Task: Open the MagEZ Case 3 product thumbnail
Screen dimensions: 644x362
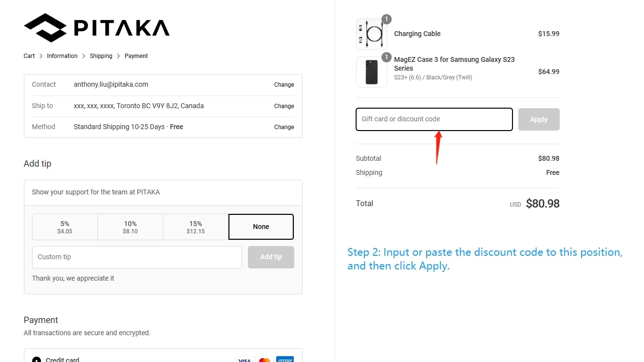Action: point(372,72)
